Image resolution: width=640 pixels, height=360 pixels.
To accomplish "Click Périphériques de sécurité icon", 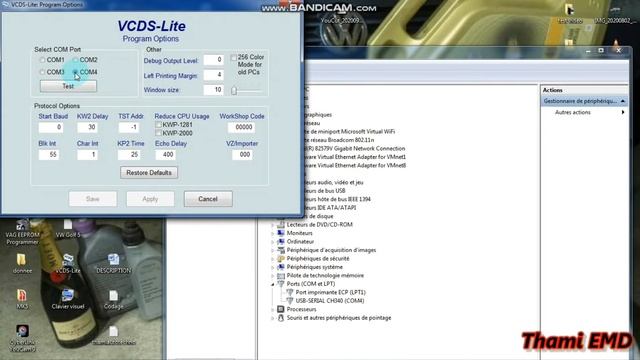I will click(x=281, y=258).
